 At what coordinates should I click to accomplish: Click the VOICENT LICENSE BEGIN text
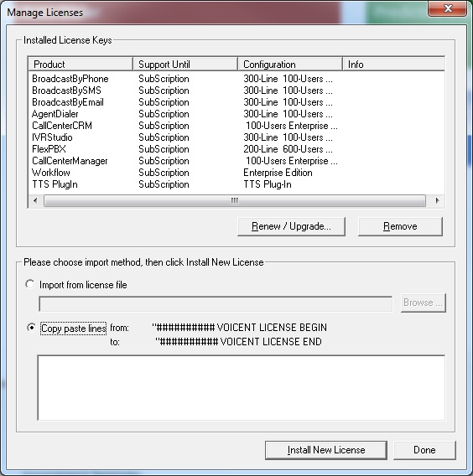click(239, 328)
